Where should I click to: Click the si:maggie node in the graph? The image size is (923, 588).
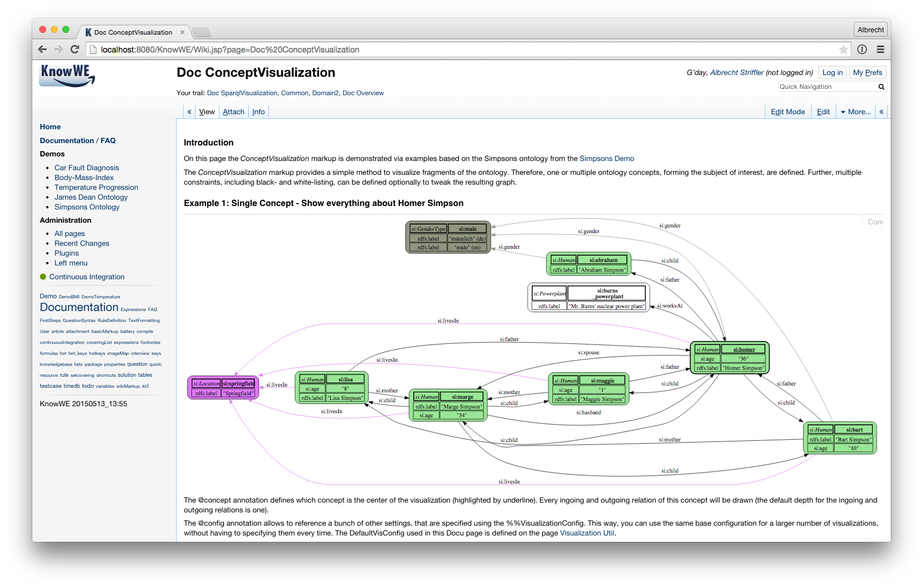(588, 389)
